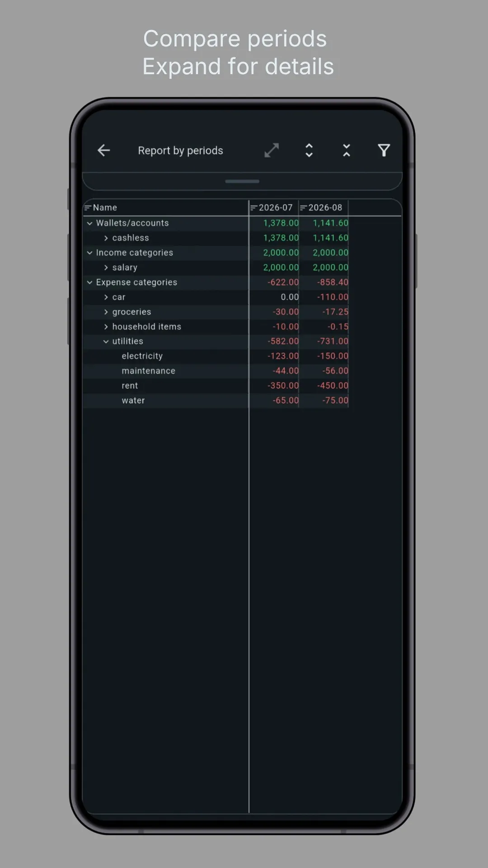
Task: Tap the -150.00 electricity value
Action: (333, 356)
